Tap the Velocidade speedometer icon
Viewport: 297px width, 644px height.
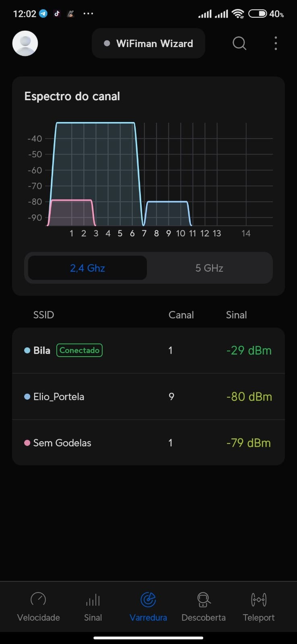(38, 599)
